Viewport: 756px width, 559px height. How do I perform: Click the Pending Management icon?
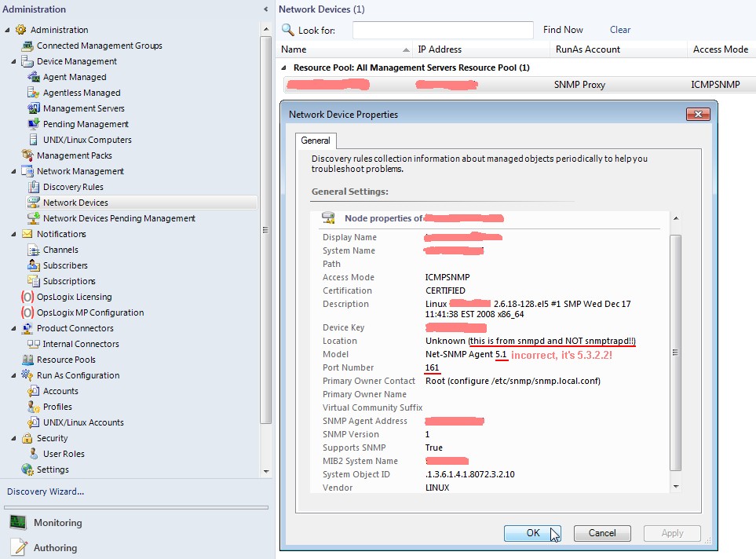click(x=34, y=124)
